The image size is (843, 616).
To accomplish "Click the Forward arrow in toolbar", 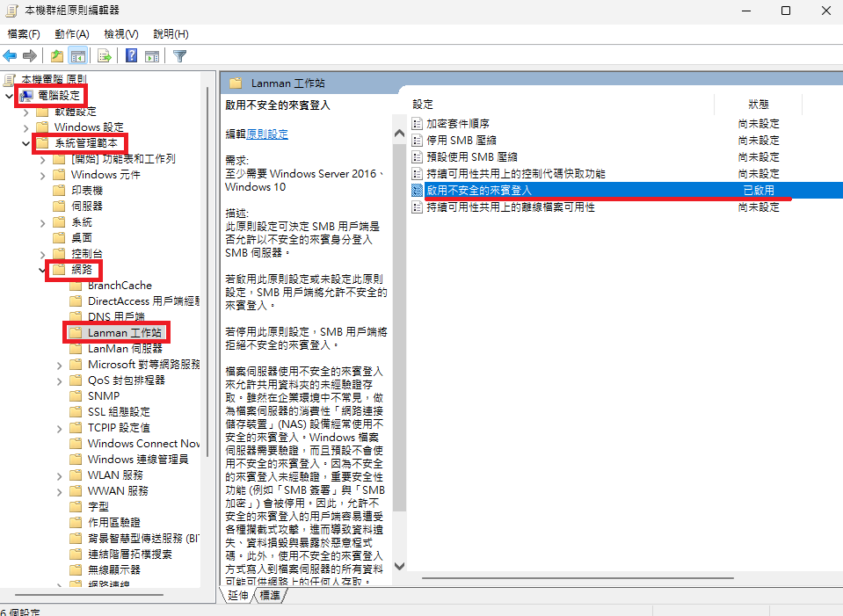I will click(30, 56).
